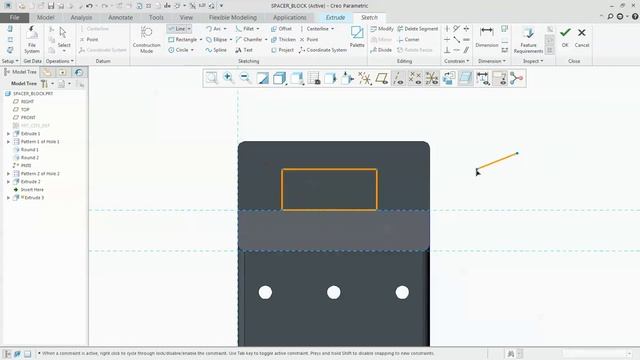This screenshot has width=640, height=360.
Task: Choose the Text sketch tool
Action: (244, 50)
